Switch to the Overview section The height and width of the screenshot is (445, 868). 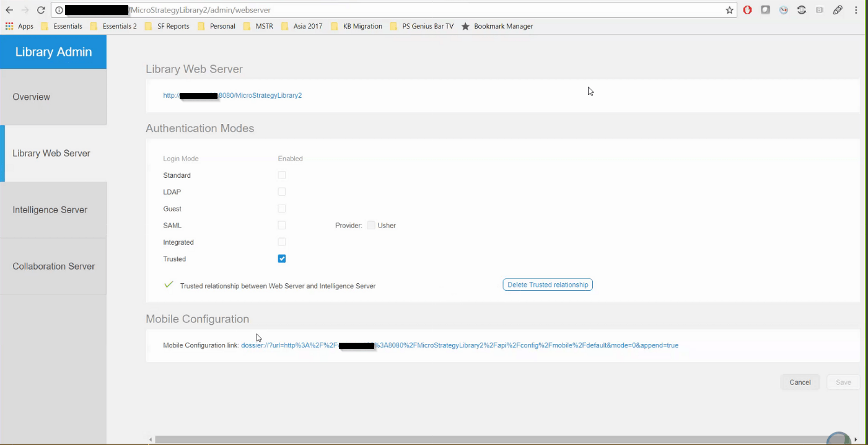(53, 97)
